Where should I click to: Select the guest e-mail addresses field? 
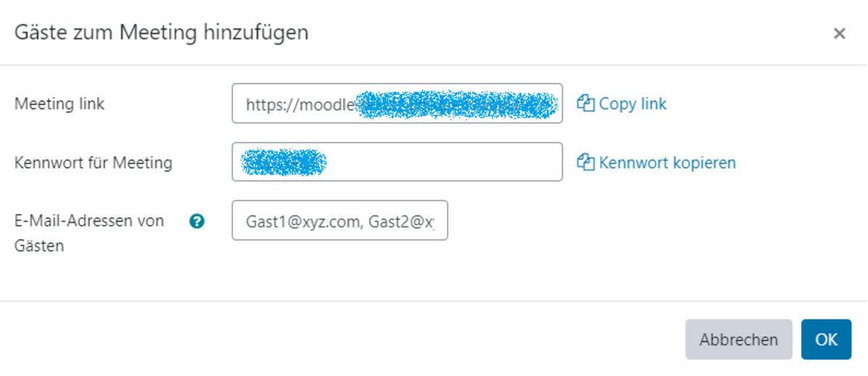339,221
